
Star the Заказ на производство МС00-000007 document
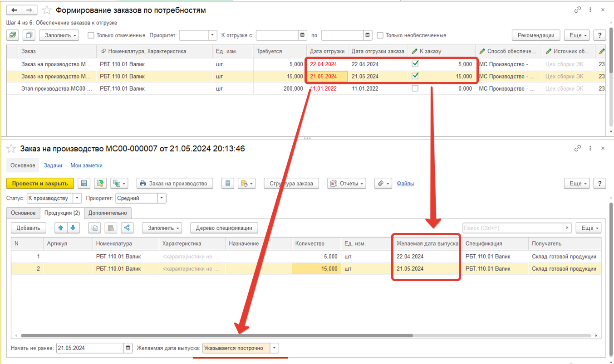pos(11,148)
